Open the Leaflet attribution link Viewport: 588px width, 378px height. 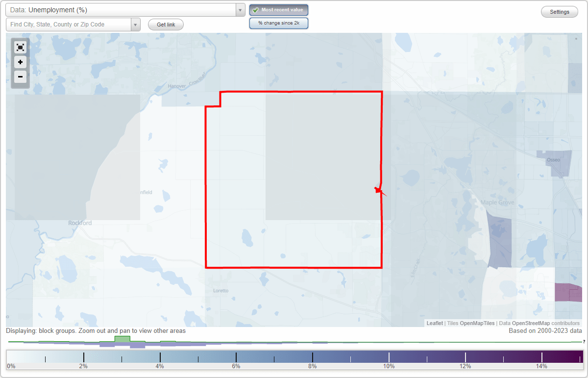coord(435,323)
